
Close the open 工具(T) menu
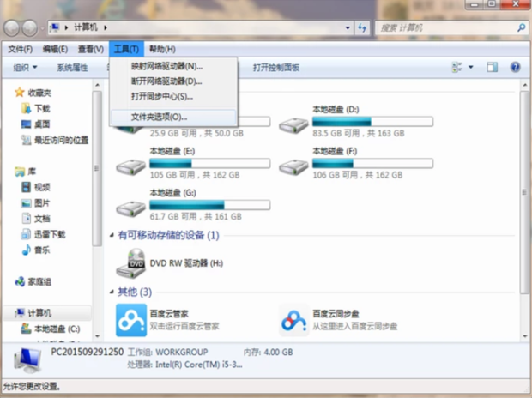(126, 49)
